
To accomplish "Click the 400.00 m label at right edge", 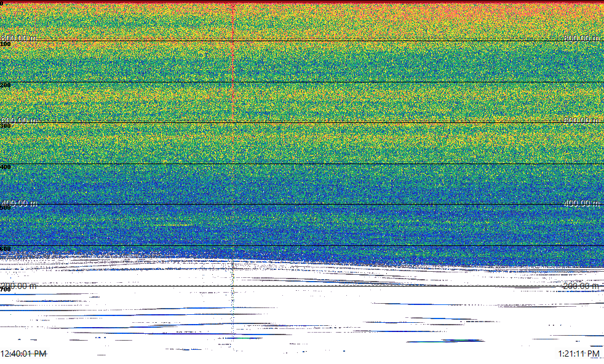I will point(581,203).
